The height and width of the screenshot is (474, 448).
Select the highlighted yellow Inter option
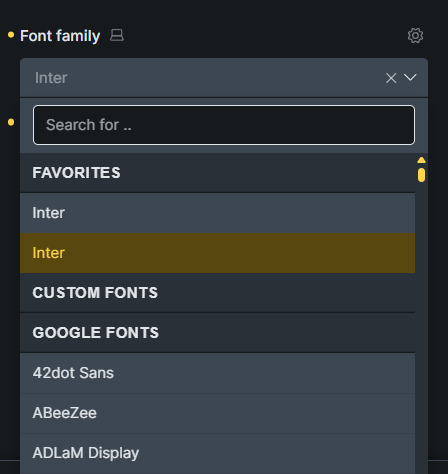pos(217,253)
